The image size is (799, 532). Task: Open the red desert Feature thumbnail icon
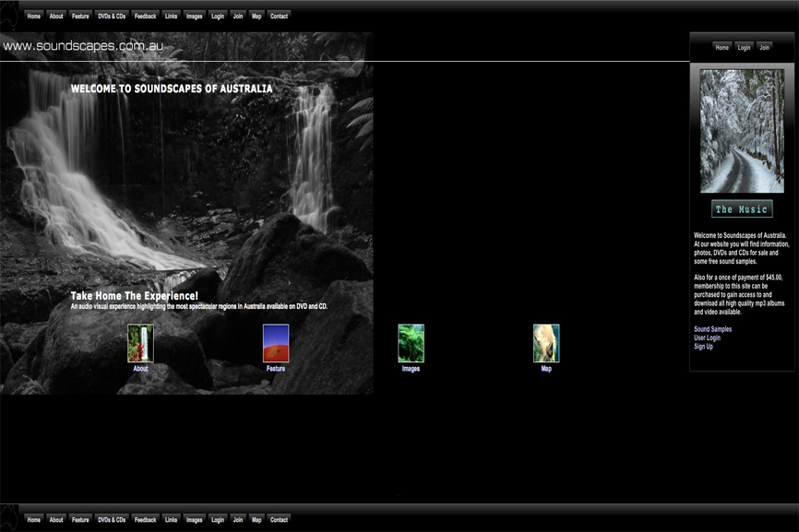pos(276,343)
